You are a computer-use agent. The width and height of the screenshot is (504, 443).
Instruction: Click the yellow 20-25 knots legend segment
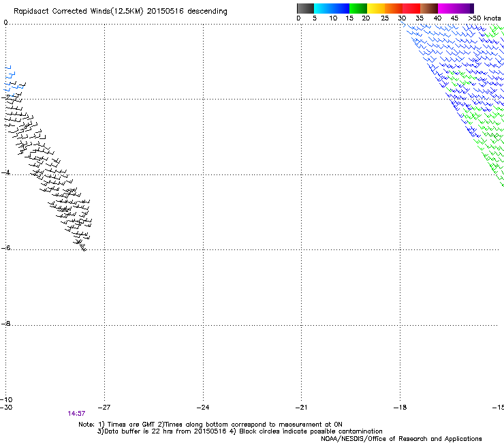(x=376, y=8)
